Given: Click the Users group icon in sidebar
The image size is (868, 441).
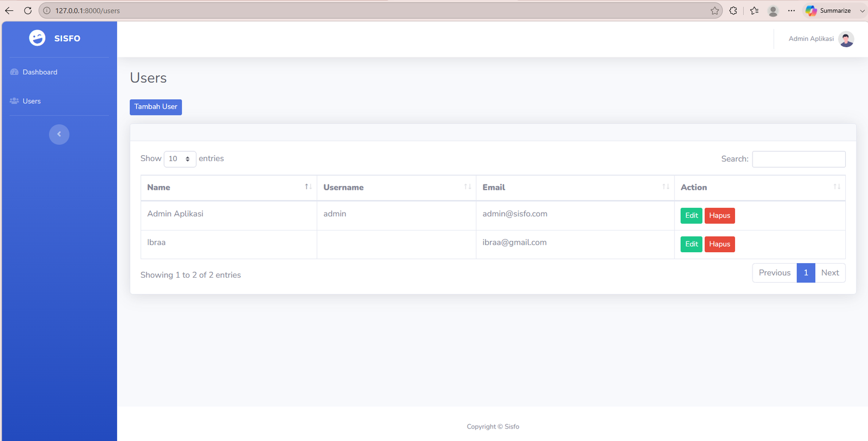Looking at the screenshot, I should point(15,101).
